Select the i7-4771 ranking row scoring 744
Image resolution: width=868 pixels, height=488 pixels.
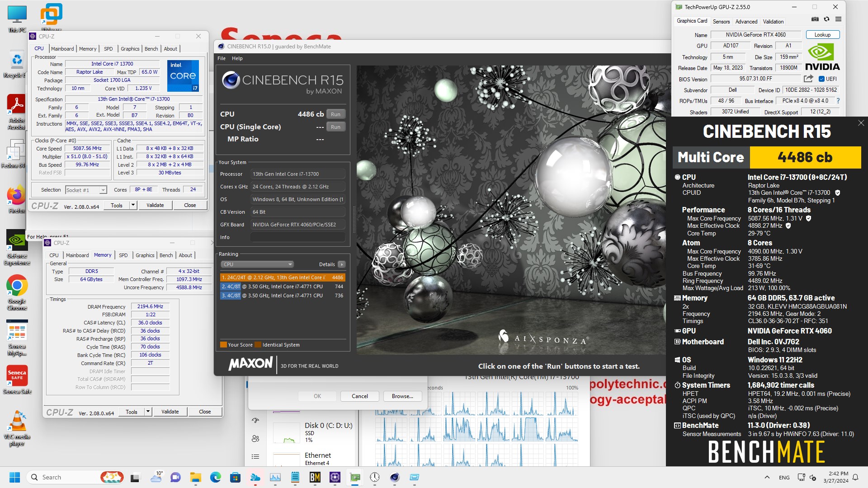click(x=283, y=286)
